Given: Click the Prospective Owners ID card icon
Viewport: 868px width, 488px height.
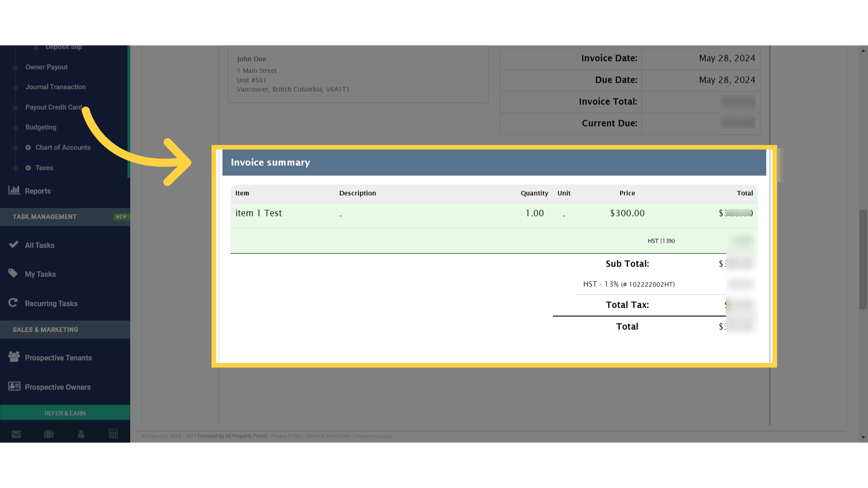Looking at the screenshot, I should (14, 386).
